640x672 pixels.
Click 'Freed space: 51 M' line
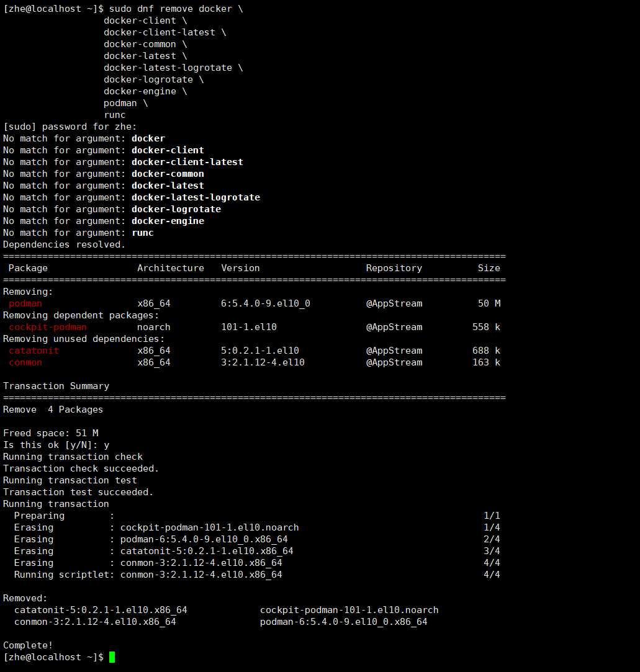click(50, 433)
